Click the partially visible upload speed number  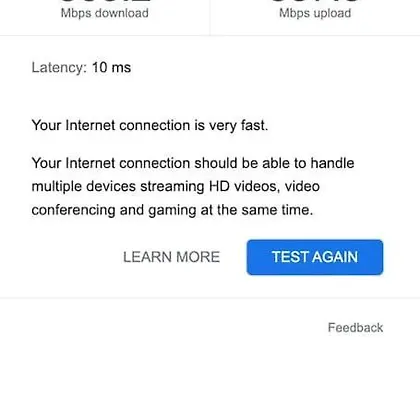click(315, 1)
